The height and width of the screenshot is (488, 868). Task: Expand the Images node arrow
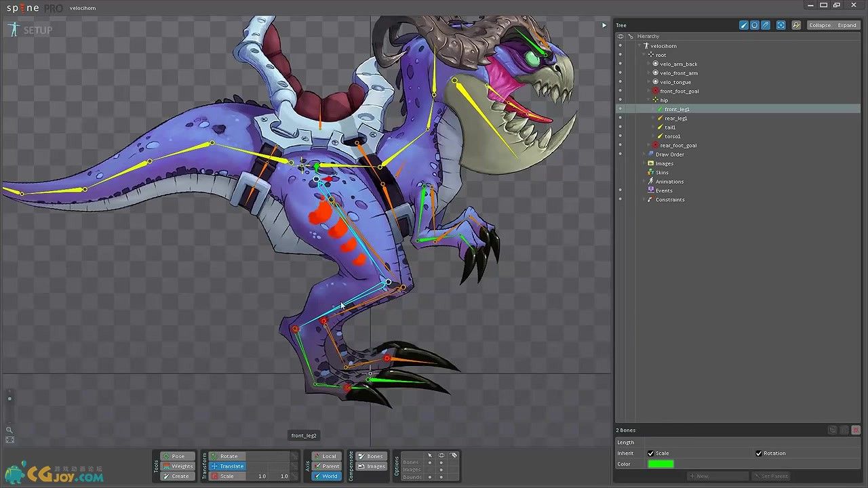(x=644, y=163)
